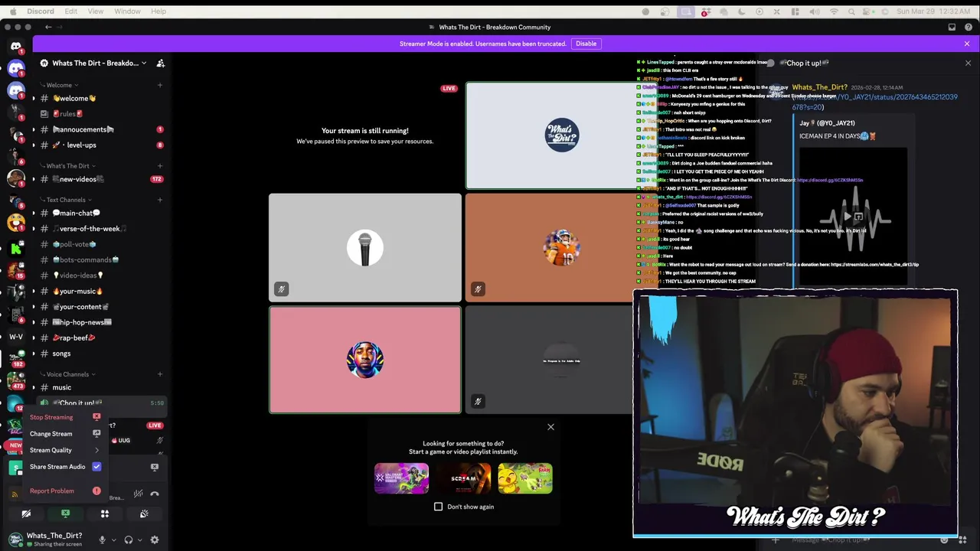Toggle noise suppression icon in voice panel
980x551 pixels.
click(138, 494)
